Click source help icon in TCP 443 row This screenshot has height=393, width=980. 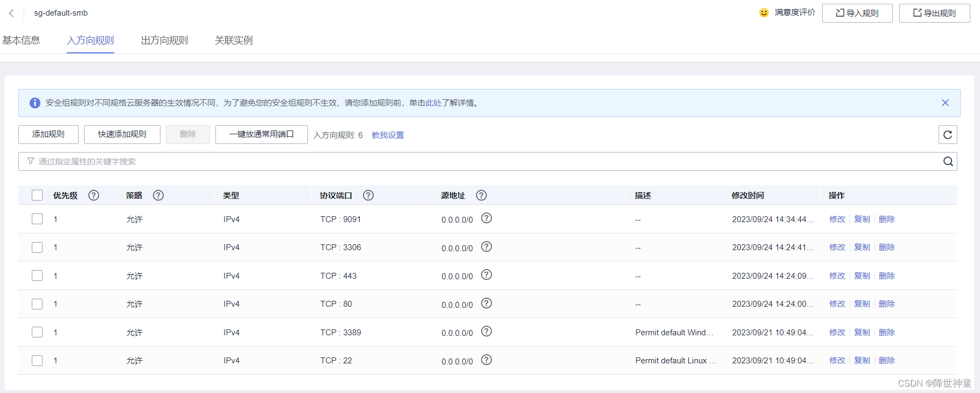click(x=486, y=274)
